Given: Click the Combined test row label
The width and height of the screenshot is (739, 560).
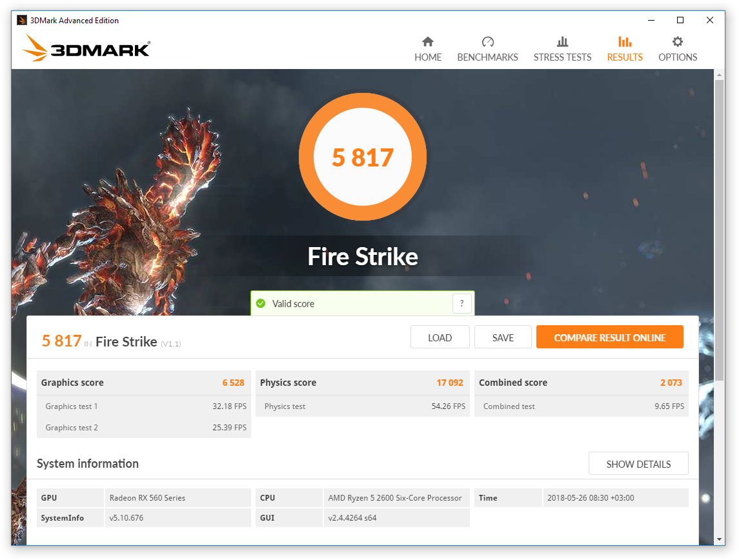Looking at the screenshot, I should pyautogui.click(x=509, y=406).
